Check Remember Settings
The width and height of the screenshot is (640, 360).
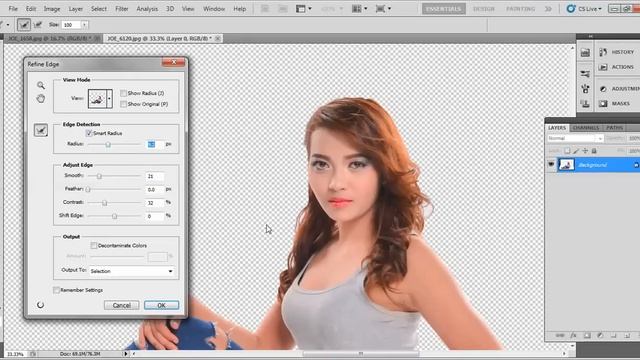pyautogui.click(x=56, y=290)
